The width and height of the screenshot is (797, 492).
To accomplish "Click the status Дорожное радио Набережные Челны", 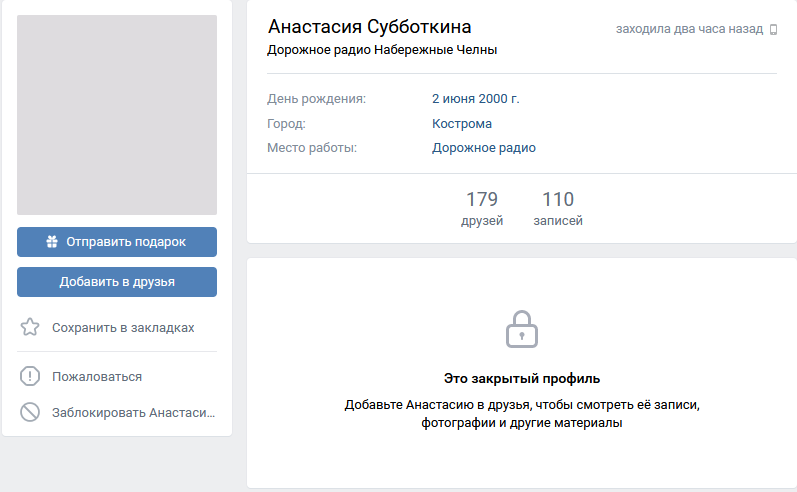I will point(382,50).
